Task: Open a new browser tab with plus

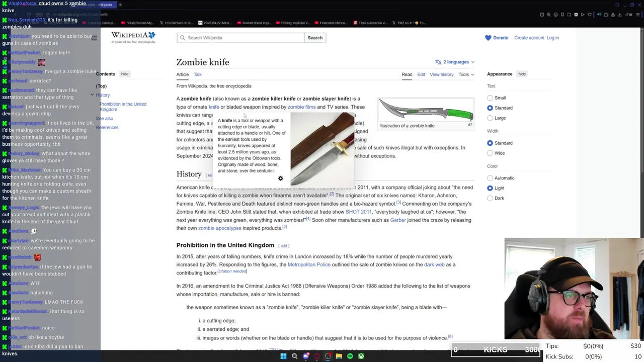Action: (120, 5)
